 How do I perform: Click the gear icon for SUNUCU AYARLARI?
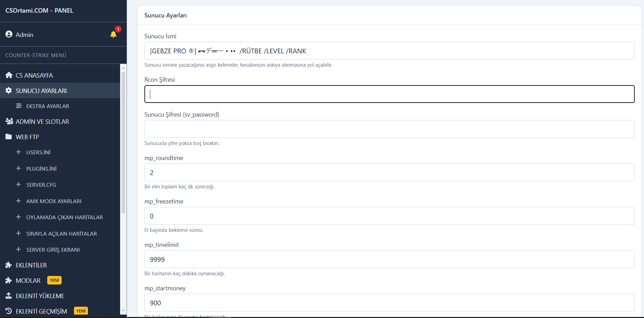pyautogui.click(x=8, y=90)
